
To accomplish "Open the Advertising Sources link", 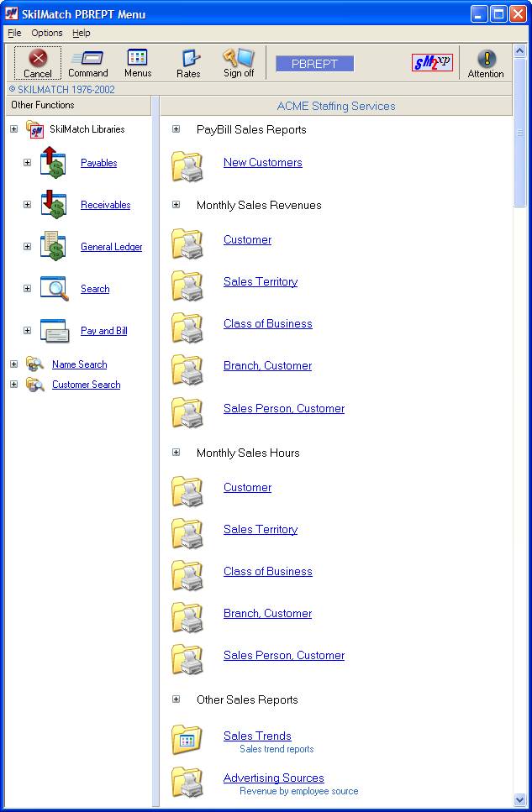I will (274, 778).
